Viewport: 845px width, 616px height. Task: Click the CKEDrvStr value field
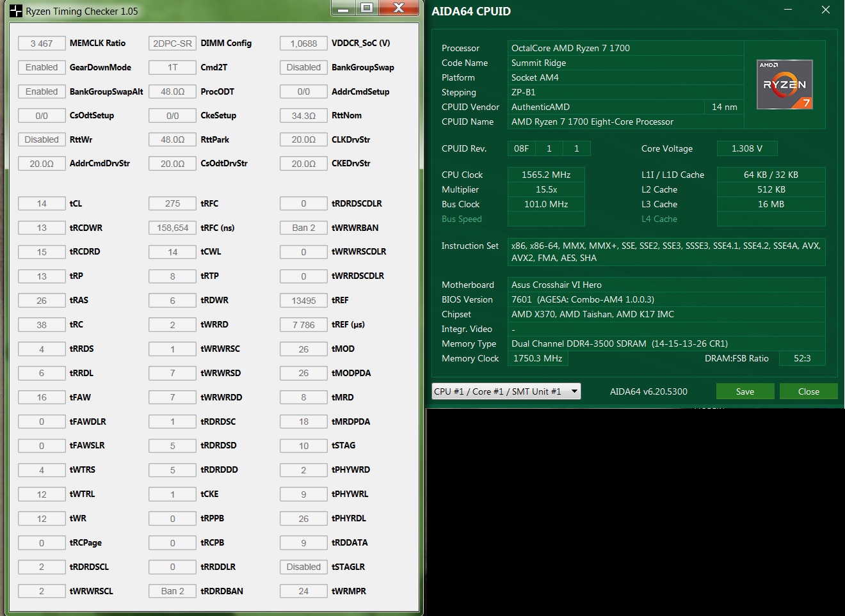point(303,164)
